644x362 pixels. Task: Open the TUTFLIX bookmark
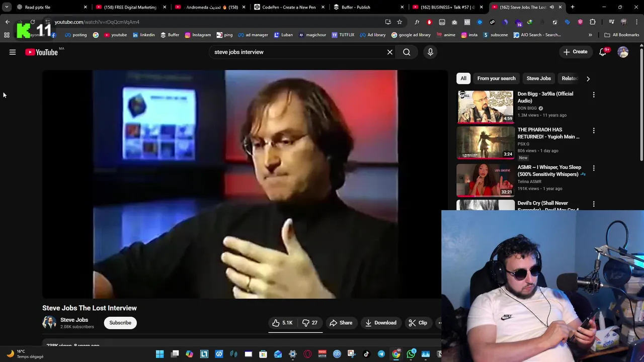coord(343,35)
